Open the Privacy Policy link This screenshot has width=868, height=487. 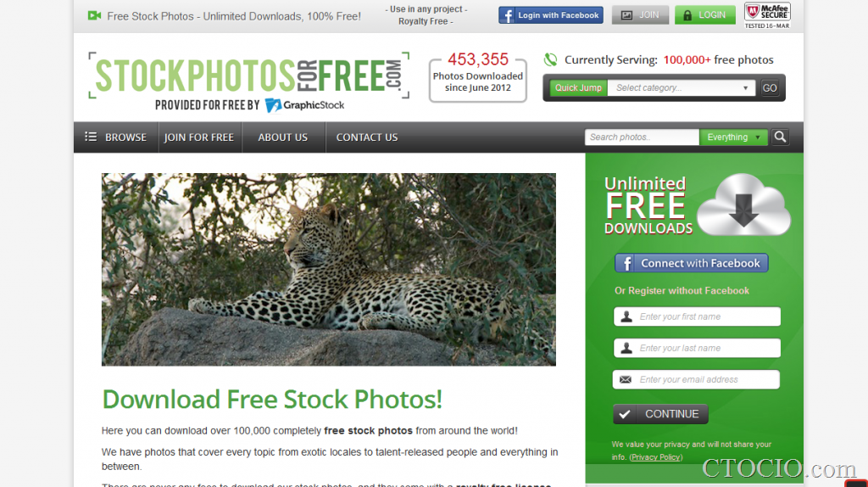[656, 457]
